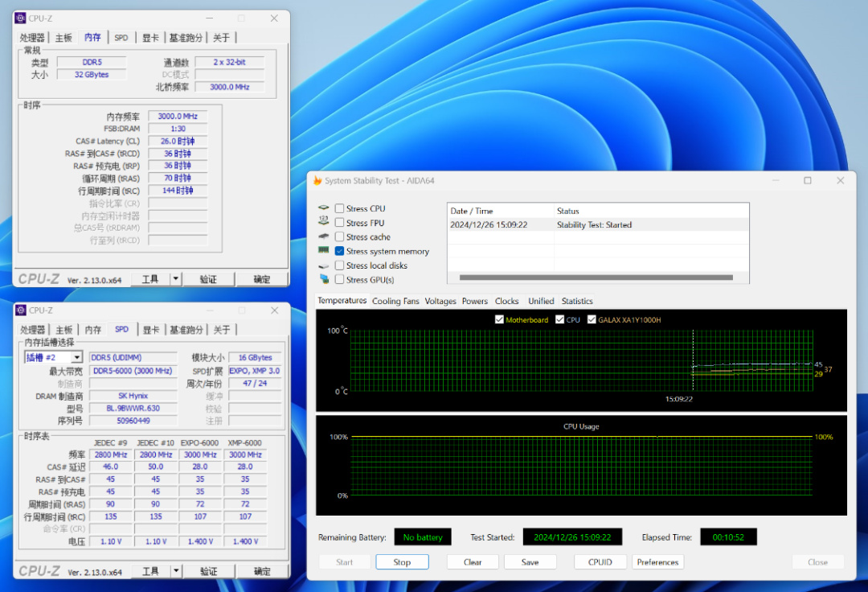Uncheck the Stress system memory checkbox

coord(339,252)
